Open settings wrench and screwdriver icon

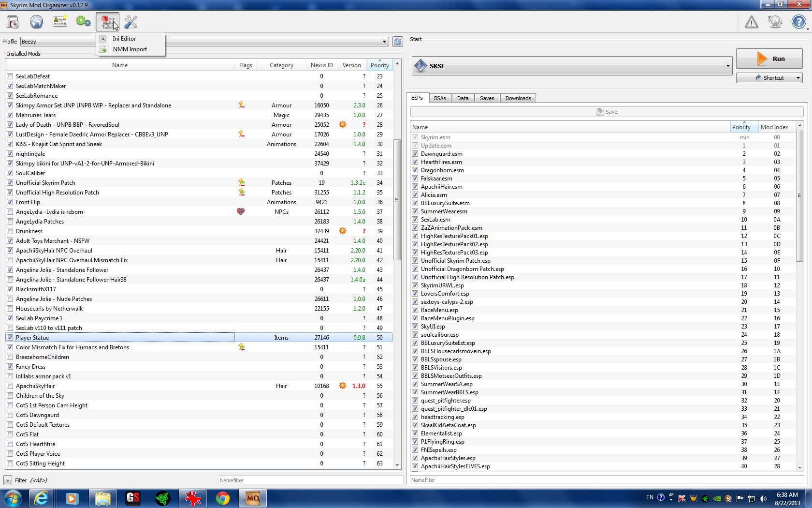130,22
